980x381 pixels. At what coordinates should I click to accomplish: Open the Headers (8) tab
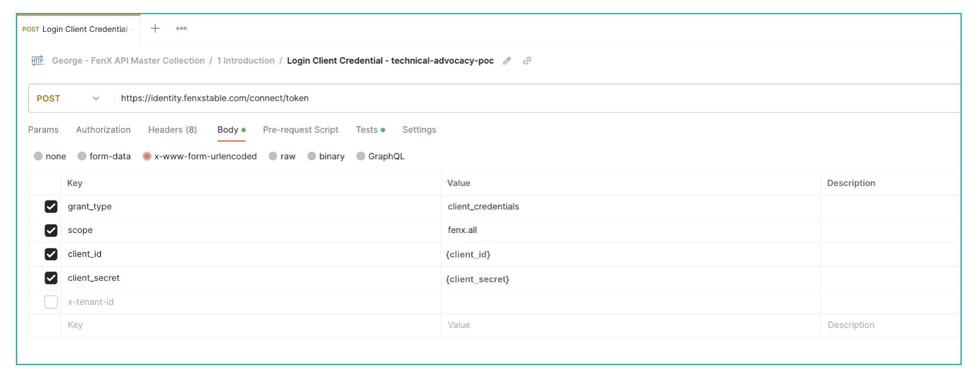[172, 130]
